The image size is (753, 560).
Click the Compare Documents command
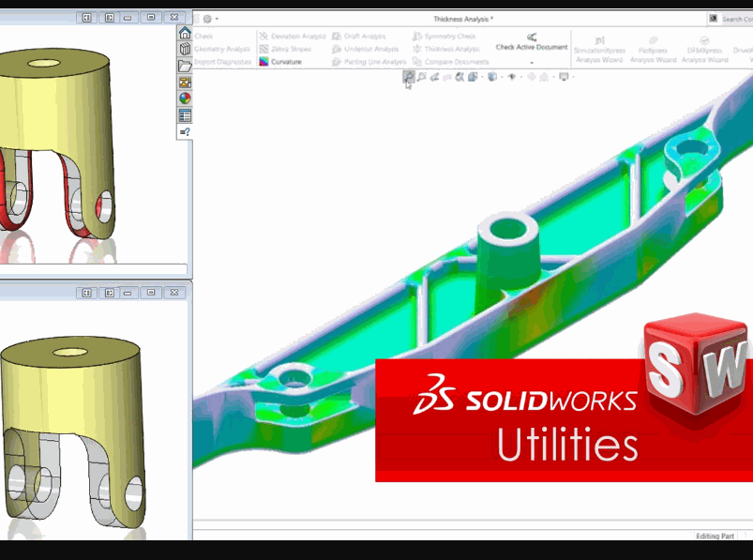(x=451, y=62)
